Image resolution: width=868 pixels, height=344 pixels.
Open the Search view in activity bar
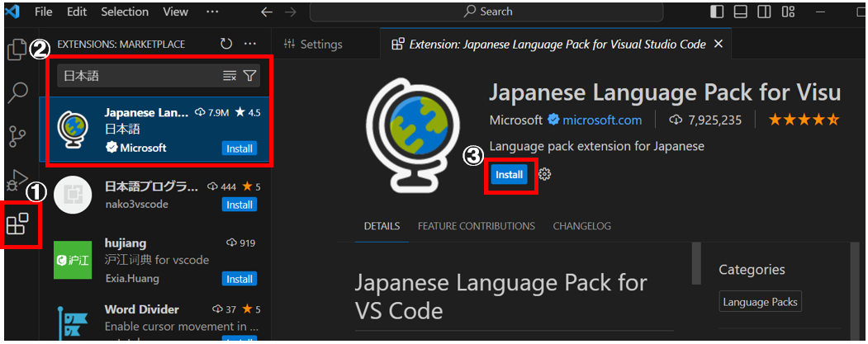tap(17, 93)
